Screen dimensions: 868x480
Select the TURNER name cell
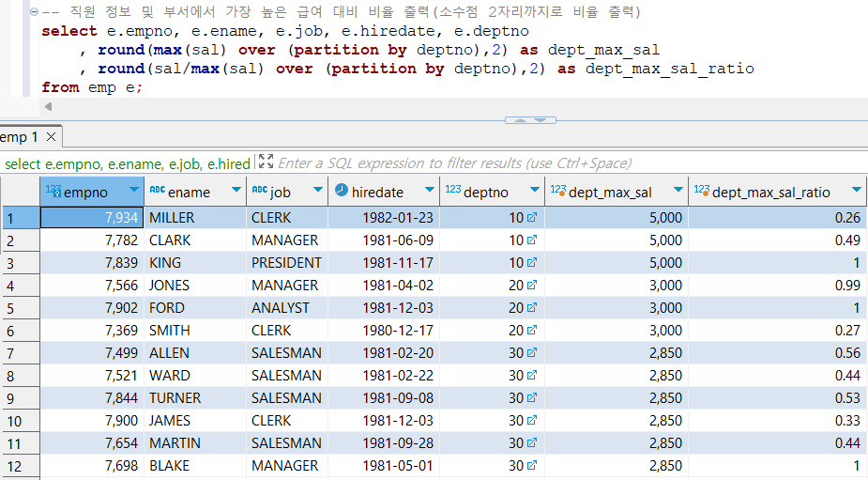coord(195,398)
